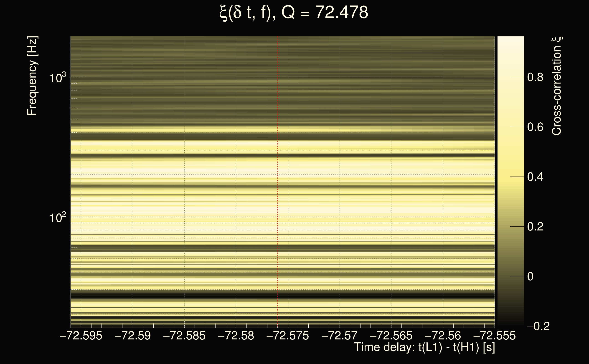The width and height of the screenshot is (589, 364).
Task: Click the 0.4 colorbar tick label
Action: click(x=535, y=177)
